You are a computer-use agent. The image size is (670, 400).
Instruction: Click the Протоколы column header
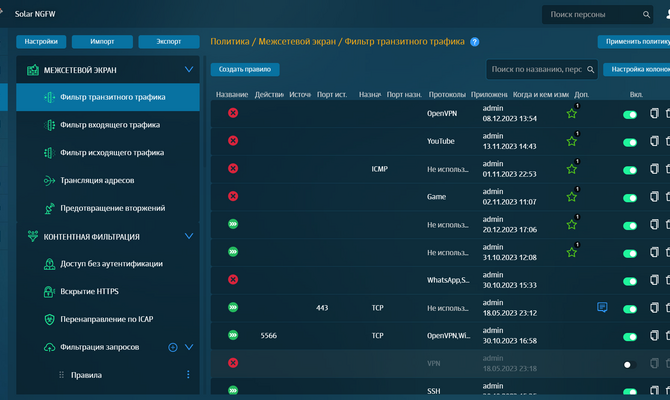point(447,95)
